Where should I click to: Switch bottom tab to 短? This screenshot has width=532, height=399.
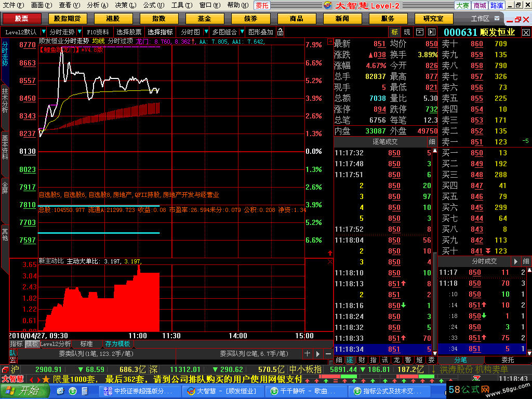click(x=420, y=360)
